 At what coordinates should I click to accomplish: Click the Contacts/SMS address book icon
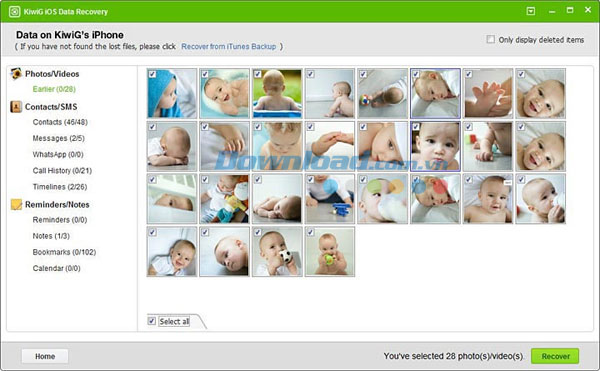[x=16, y=107]
